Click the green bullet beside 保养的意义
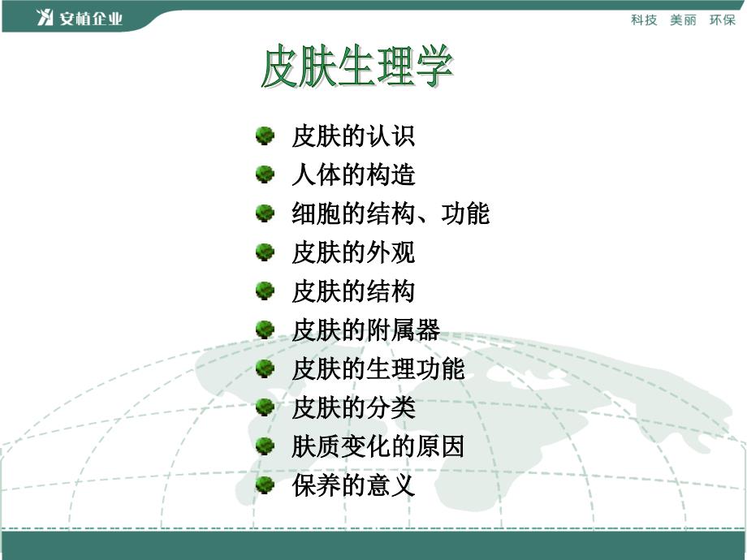The width and height of the screenshot is (747, 560). [x=265, y=485]
